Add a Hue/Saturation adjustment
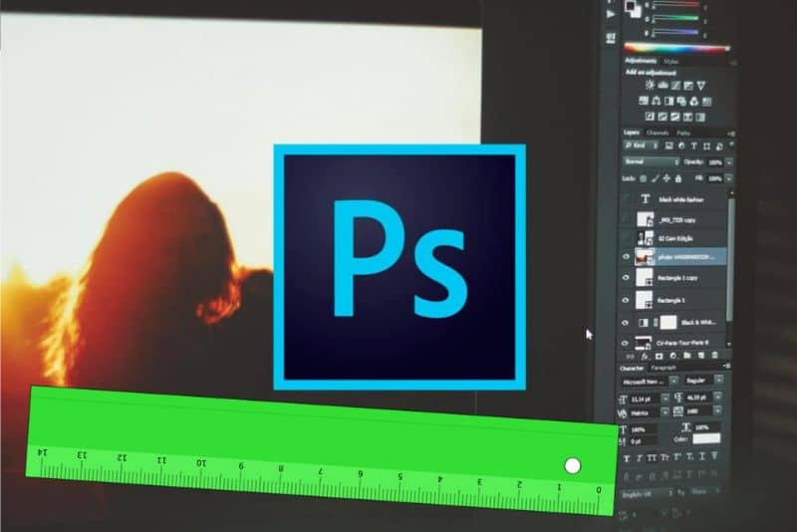The height and width of the screenshot is (532, 797). (644, 101)
